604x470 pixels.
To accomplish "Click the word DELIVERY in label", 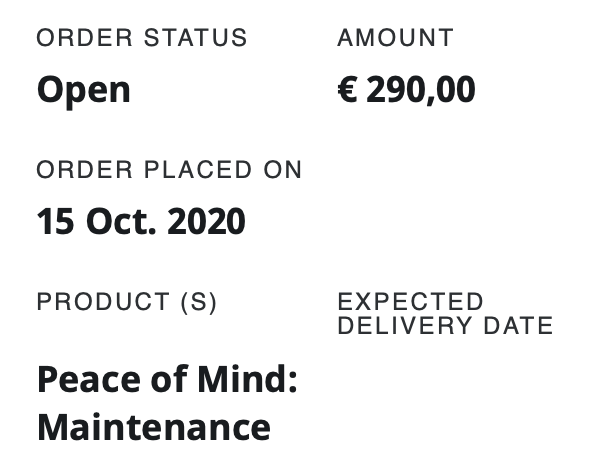I will 405,326.
